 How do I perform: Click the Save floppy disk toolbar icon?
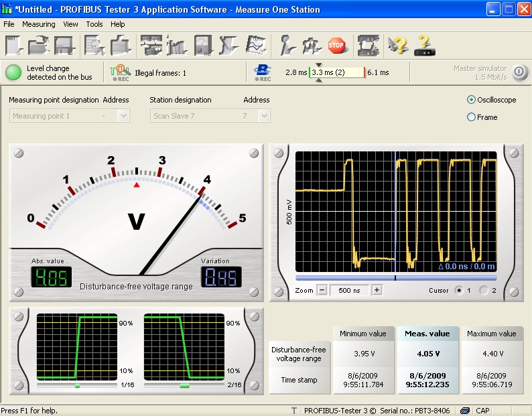coord(64,46)
